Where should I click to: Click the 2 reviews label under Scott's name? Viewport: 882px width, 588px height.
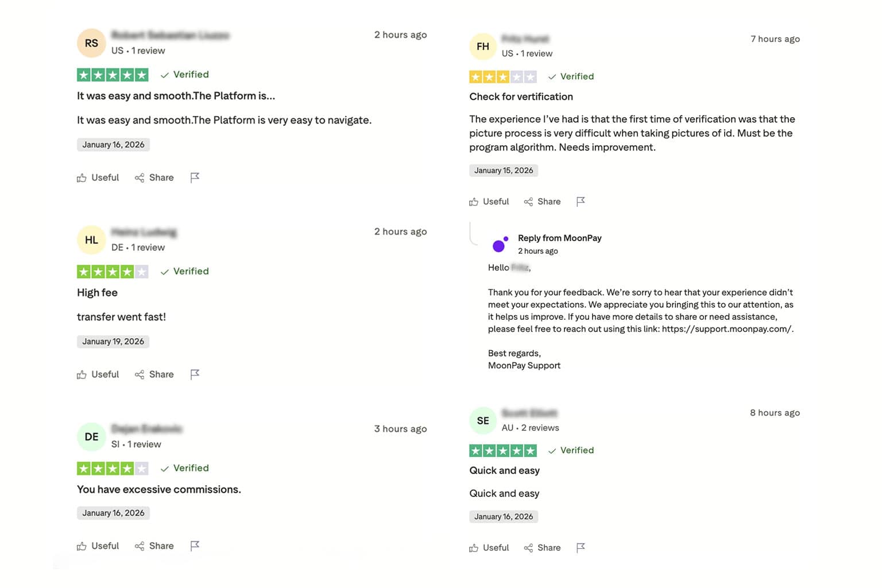click(x=539, y=427)
